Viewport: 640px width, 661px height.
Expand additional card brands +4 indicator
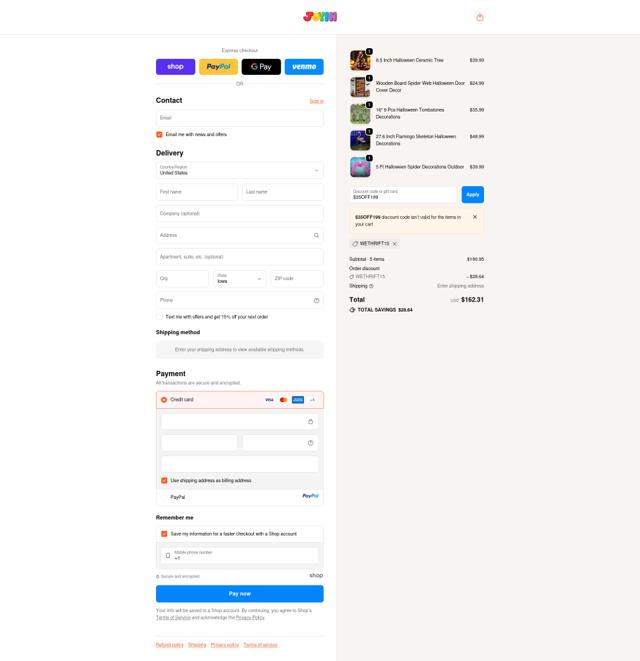(x=312, y=400)
